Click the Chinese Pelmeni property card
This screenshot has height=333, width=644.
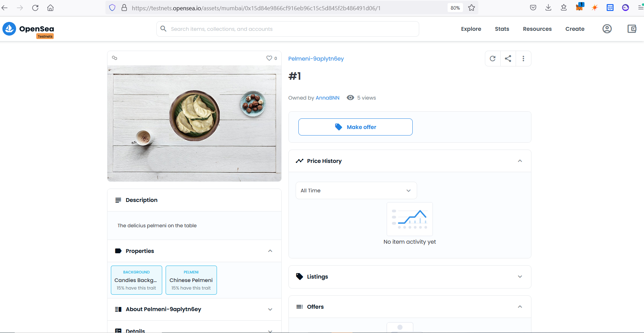pos(191,280)
